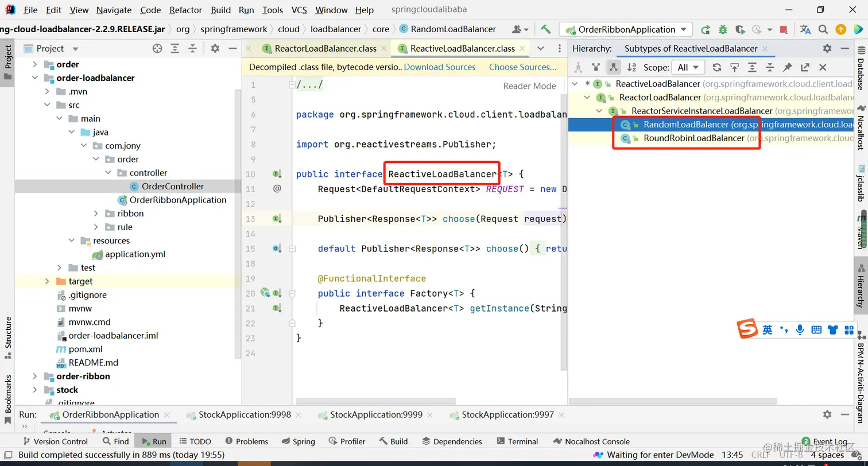Viewport: 868px width, 466px height.
Task: Open Search Everywhere via the magnifier icon
Action: [823, 29]
